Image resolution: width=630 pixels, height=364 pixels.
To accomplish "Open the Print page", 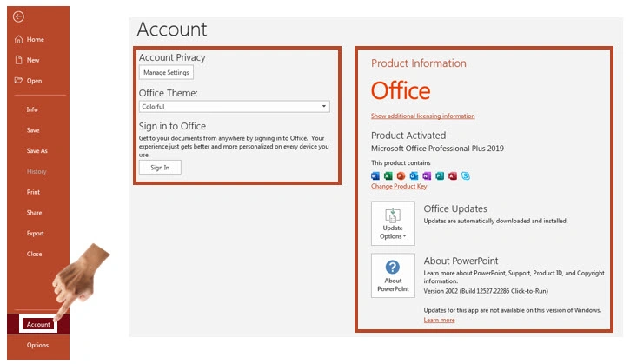I will [x=33, y=192].
